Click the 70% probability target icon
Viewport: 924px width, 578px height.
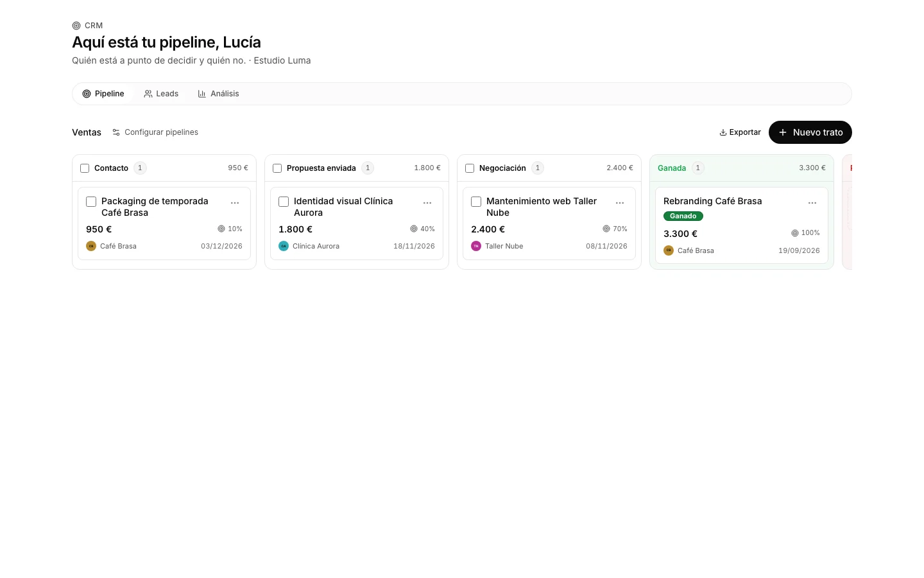pos(606,229)
